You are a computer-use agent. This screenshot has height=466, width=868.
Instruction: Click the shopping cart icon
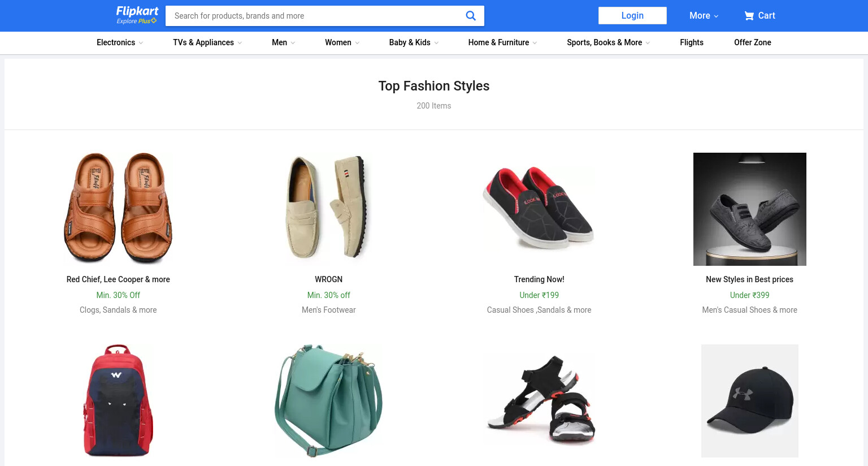(x=749, y=16)
